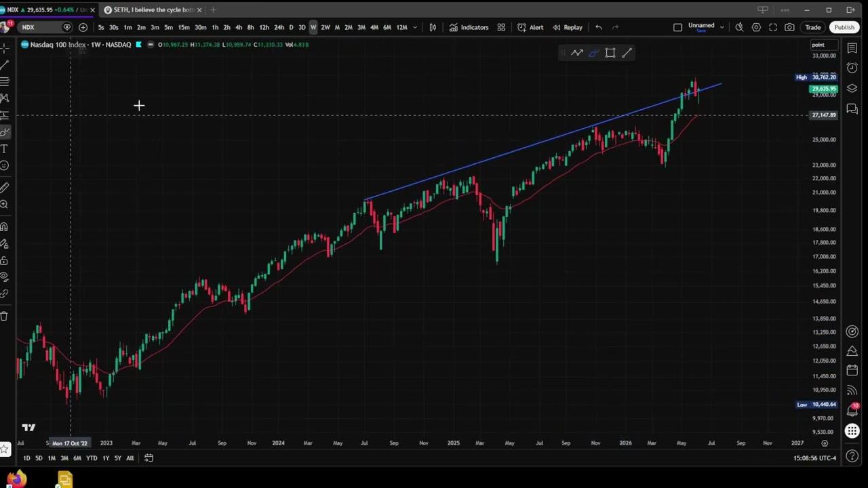This screenshot has width=868, height=488.
Task: Select the 1h timeframe
Action: tap(215, 27)
